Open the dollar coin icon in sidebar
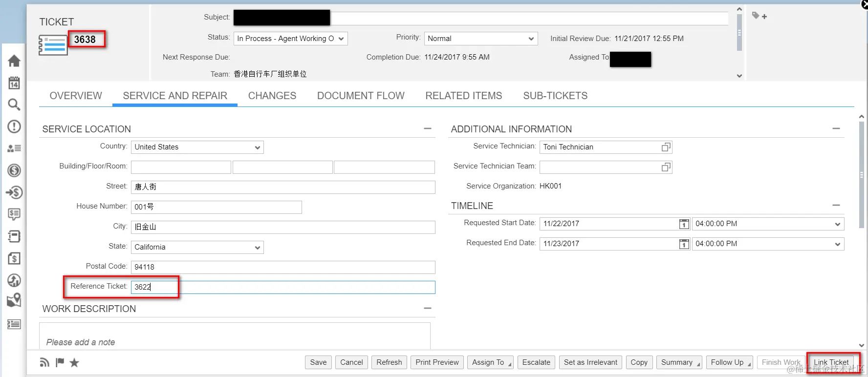This screenshot has height=377, width=868. (14, 170)
